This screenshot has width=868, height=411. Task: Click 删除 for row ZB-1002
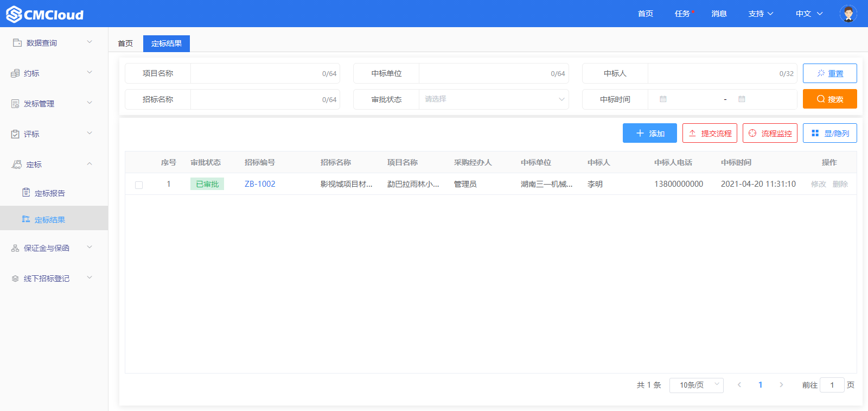point(840,184)
